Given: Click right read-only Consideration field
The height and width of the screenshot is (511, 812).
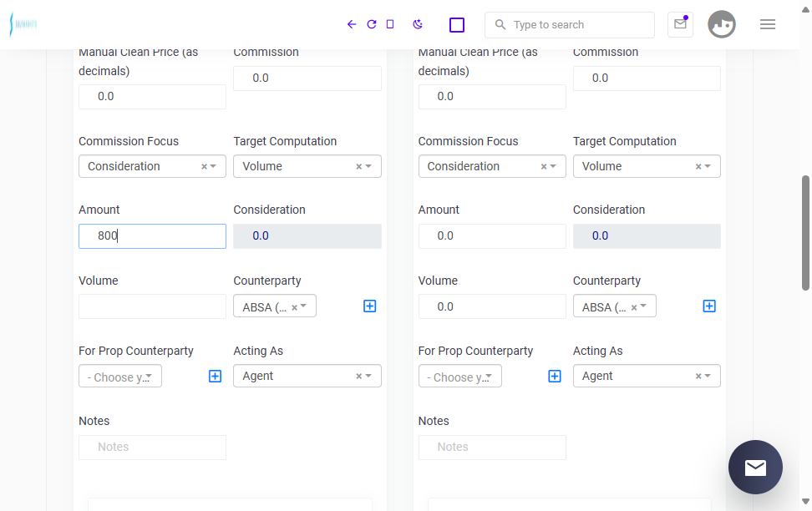Looking at the screenshot, I should point(647,236).
